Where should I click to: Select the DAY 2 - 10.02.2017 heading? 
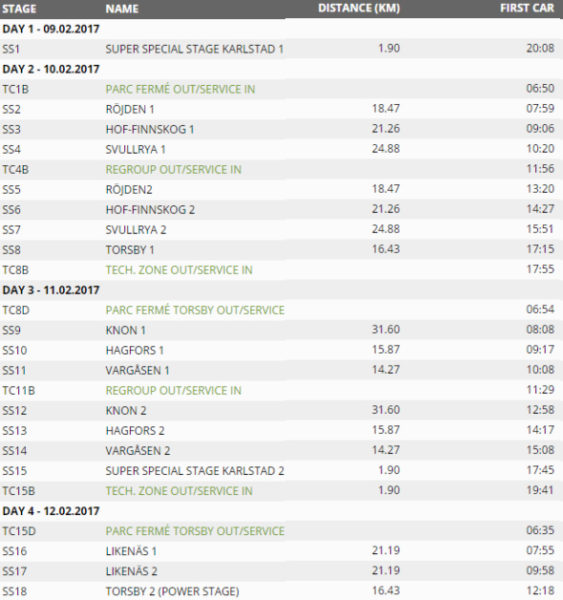click(x=51, y=69)
